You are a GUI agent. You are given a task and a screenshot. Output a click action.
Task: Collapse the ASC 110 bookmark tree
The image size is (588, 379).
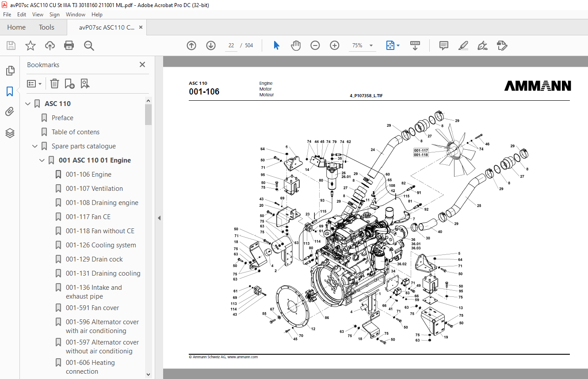28,104
